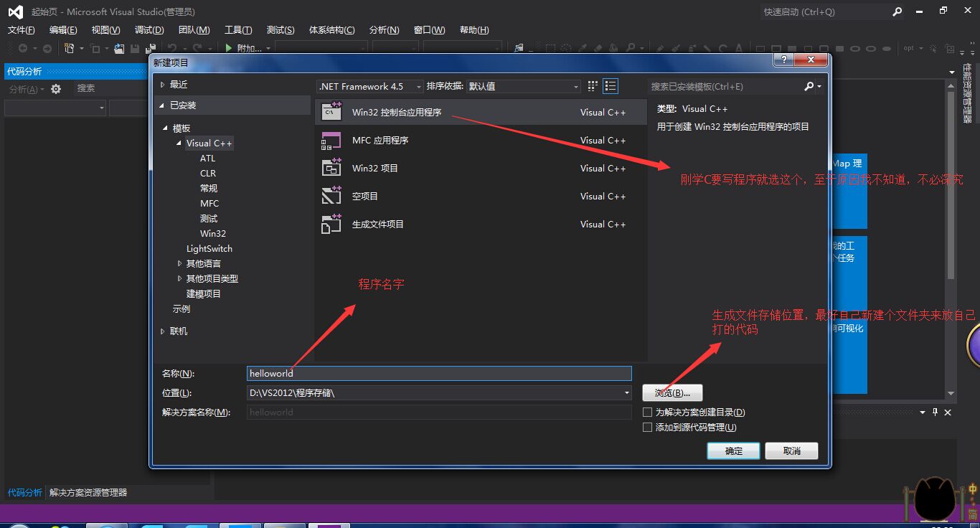Open the 分析(A) dropdown in 代码分析 panel
Viewport: 980px width, 528px height.
coord(27,89)
